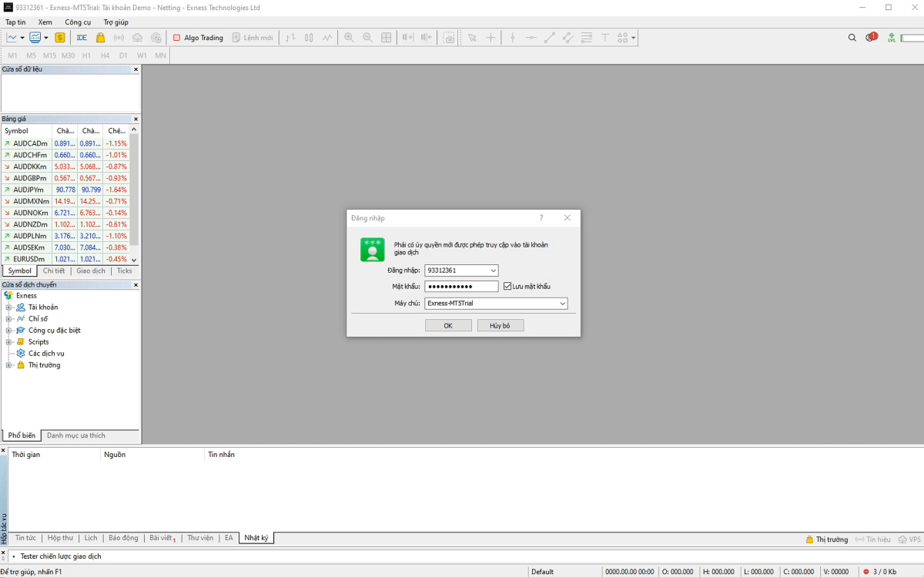Screen dimensions: 924x578
Task: Open the IDE MetaEditor
Action: click(82, 37)
